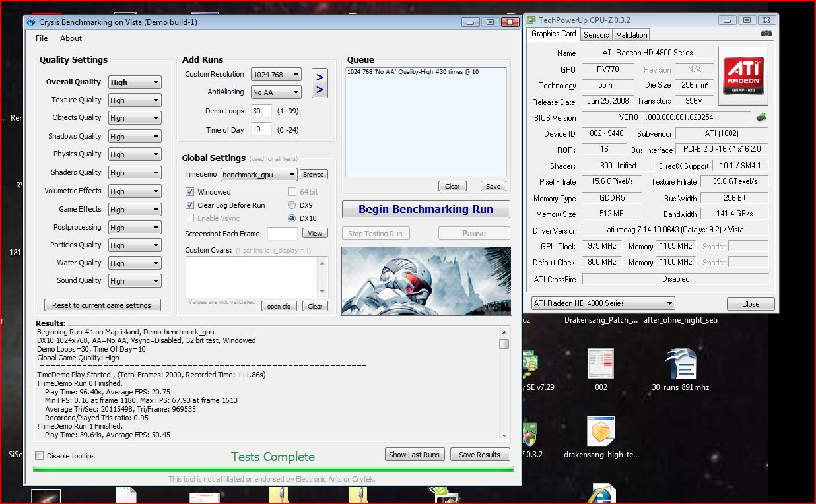The image size is (816, 504).
Task: Click the BIOS save chip icon in GPU-Z
Action: pos(761,117)
